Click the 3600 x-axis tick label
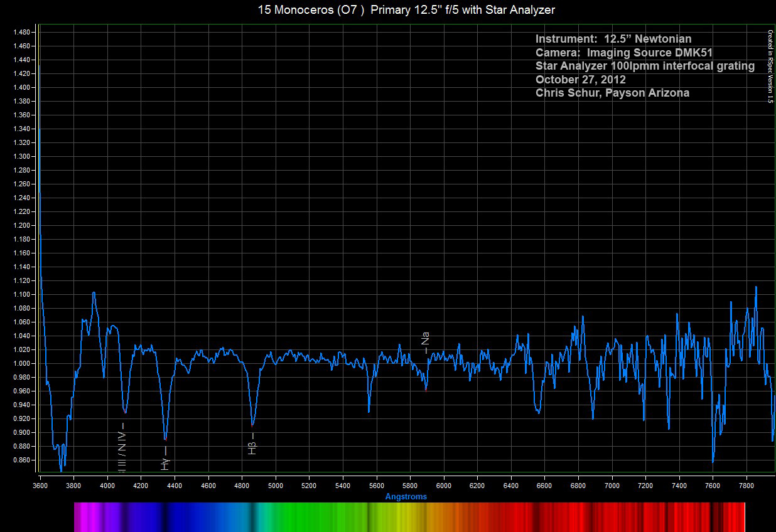Screen dimensions: 776x532 (40, 485)
